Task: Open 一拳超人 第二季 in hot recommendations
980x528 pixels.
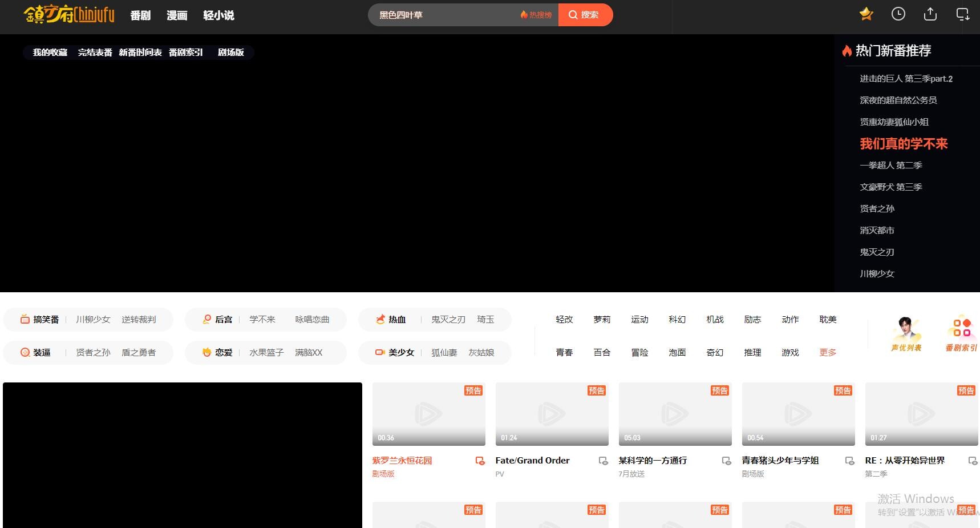Action: tap(890, 166)
